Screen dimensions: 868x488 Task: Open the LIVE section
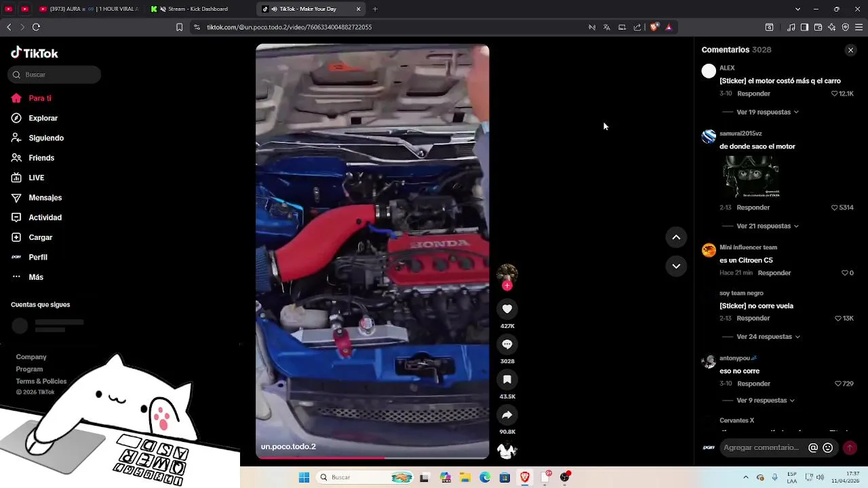click(28, 178)
